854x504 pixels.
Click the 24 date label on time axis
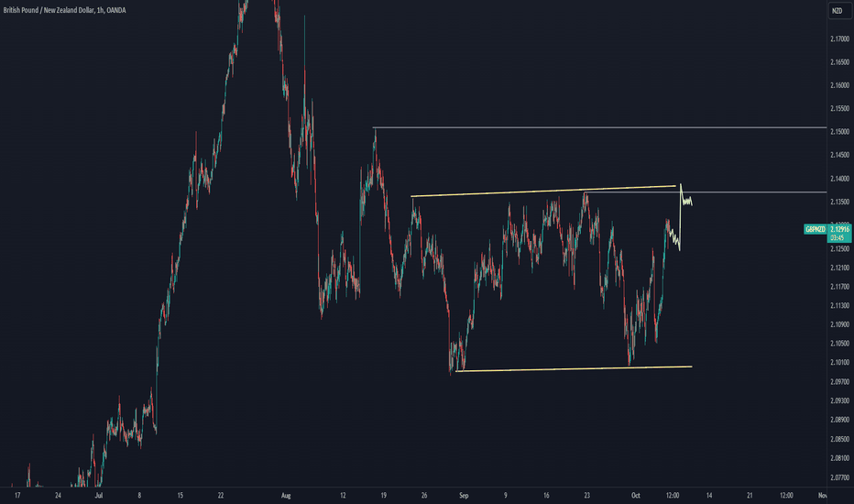(x=58, y=495)
